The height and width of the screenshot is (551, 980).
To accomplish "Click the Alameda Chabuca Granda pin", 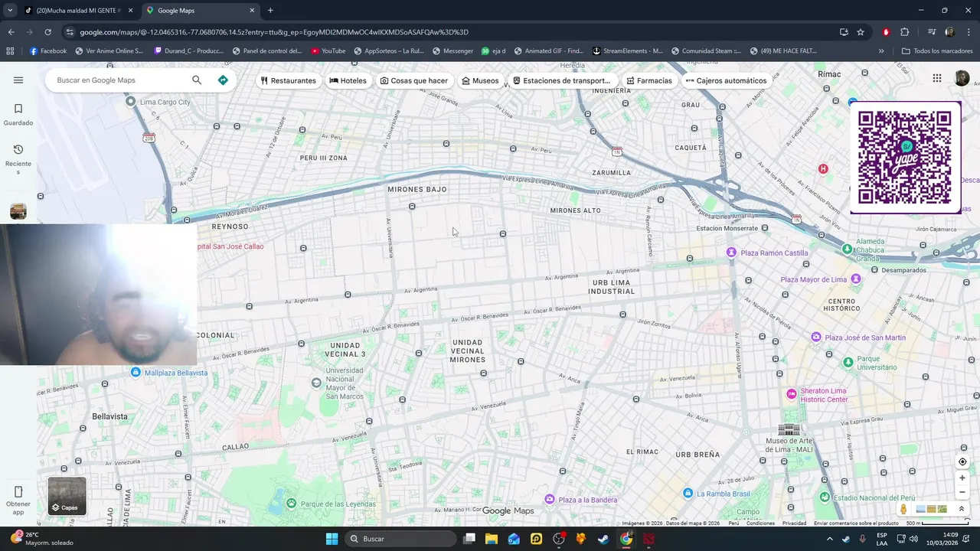I will point(847,249).
